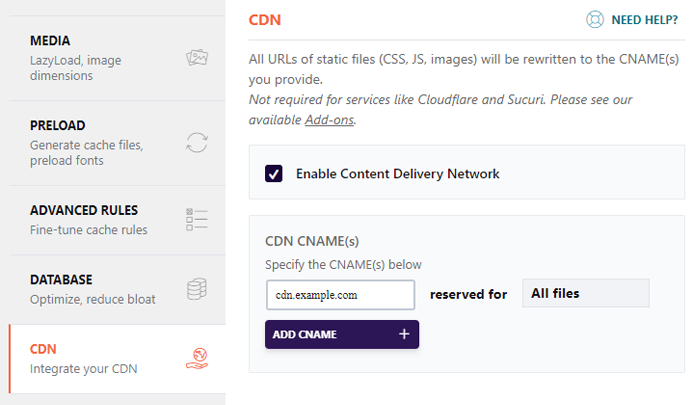Focus the cdn.example.com CNAME field
694x405 pixels.
click(x=340, y=295)
